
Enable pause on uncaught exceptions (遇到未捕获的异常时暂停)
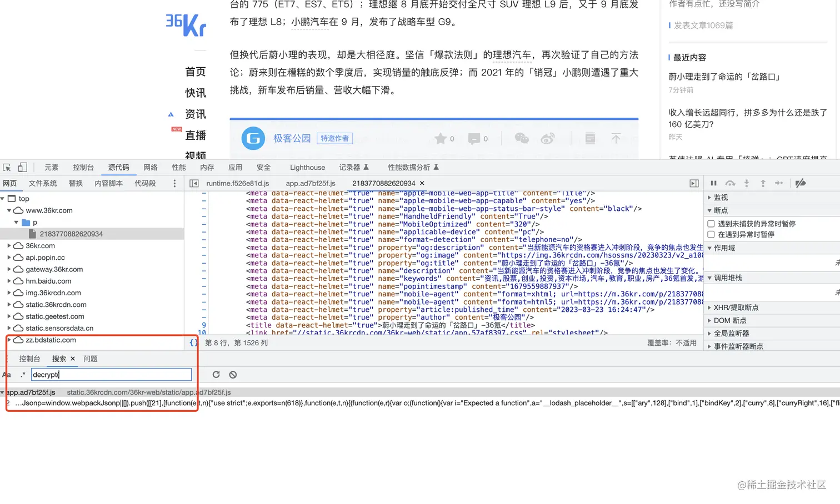pyautogui.click(x=711, y=224)
